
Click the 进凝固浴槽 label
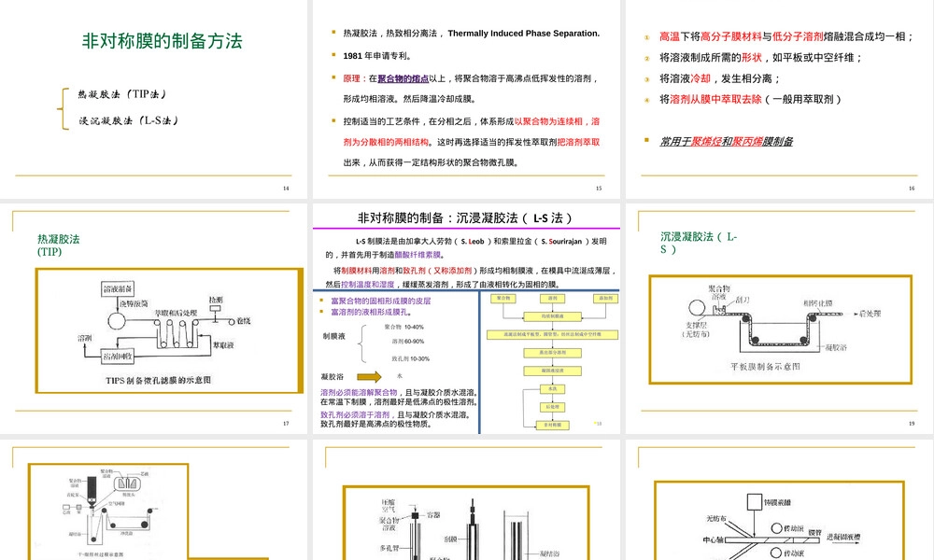coord(843,537)
